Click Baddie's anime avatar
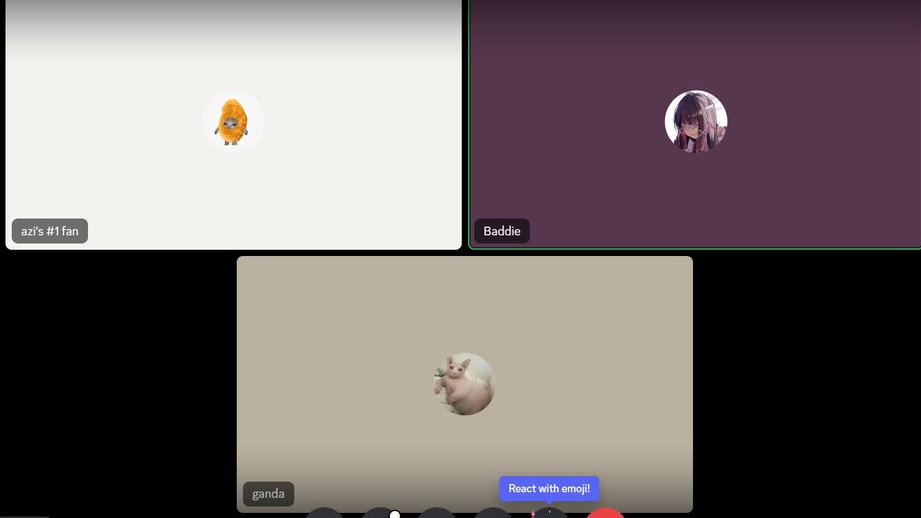The image size is (921, 518). coord(696,121)
